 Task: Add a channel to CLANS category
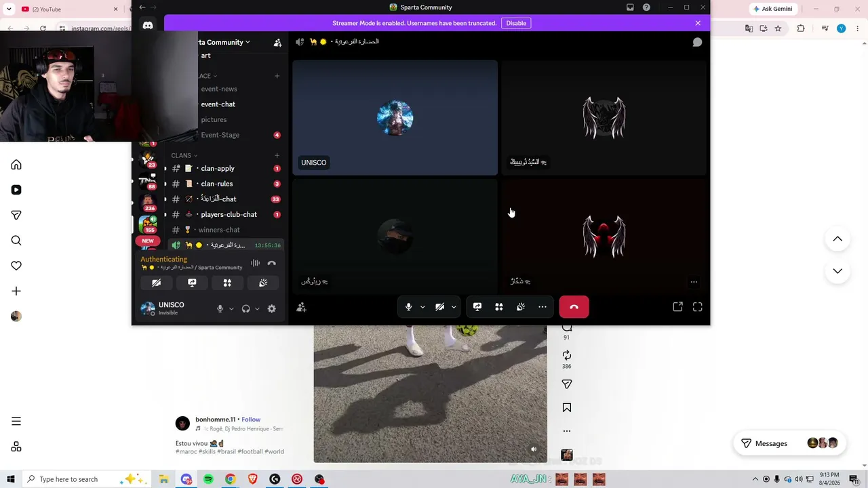[277, 155]
